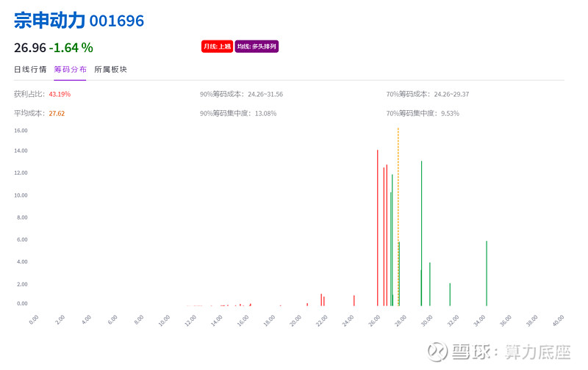Image resolution: width=588 pixels, height=370 pixels.
Task: Open the 日线行情 tab
Action: tap(30, 69)
